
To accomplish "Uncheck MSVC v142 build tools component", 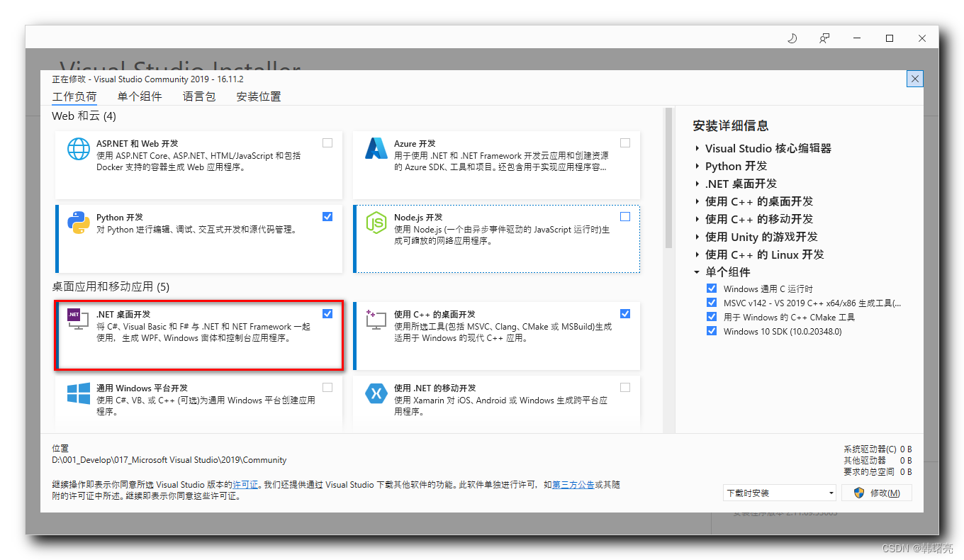I will 712,303.
